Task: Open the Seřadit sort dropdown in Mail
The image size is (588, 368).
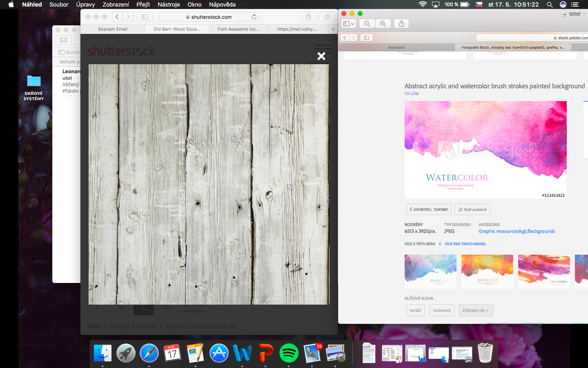Action: click(69, 62)
